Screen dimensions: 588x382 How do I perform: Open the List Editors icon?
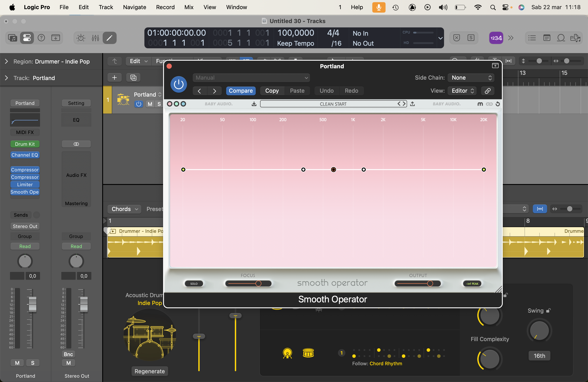(x=532, y=38)
